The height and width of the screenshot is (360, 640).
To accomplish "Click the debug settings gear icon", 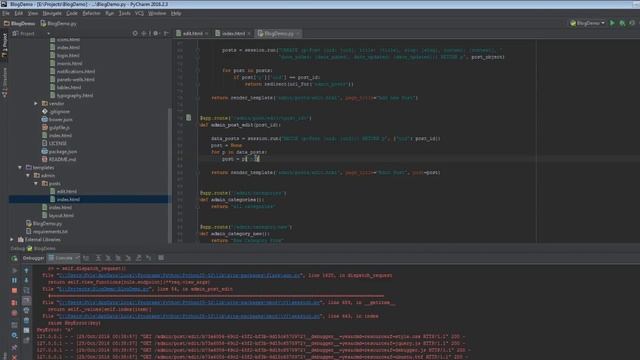I will [14, 336].
